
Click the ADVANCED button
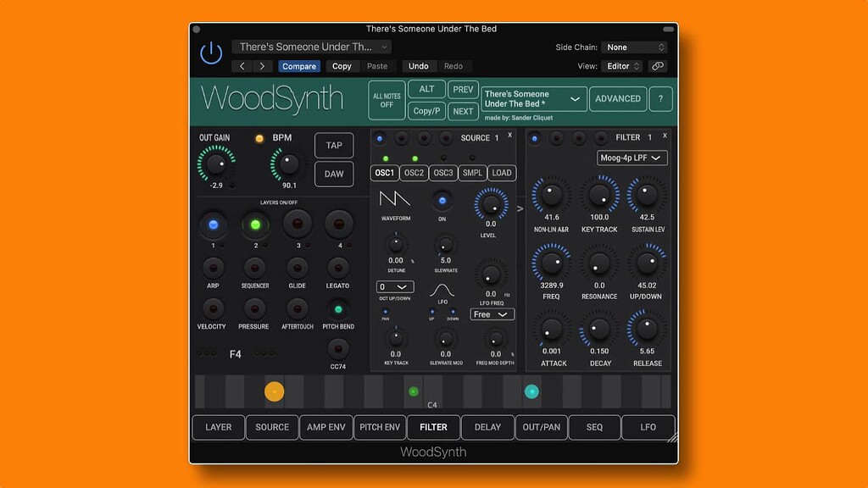click(x=618, y=99)
